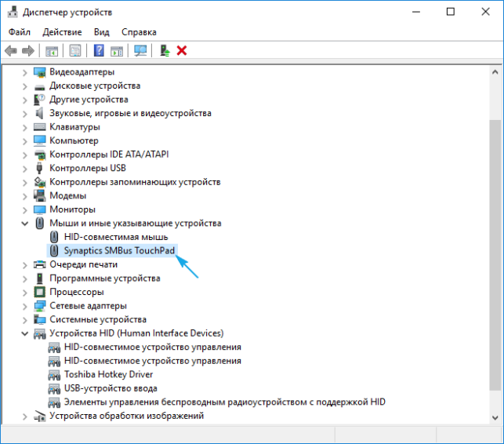Click the Видеоадаптеры display adapter icon
504x444 pixels.
[39, 72]
